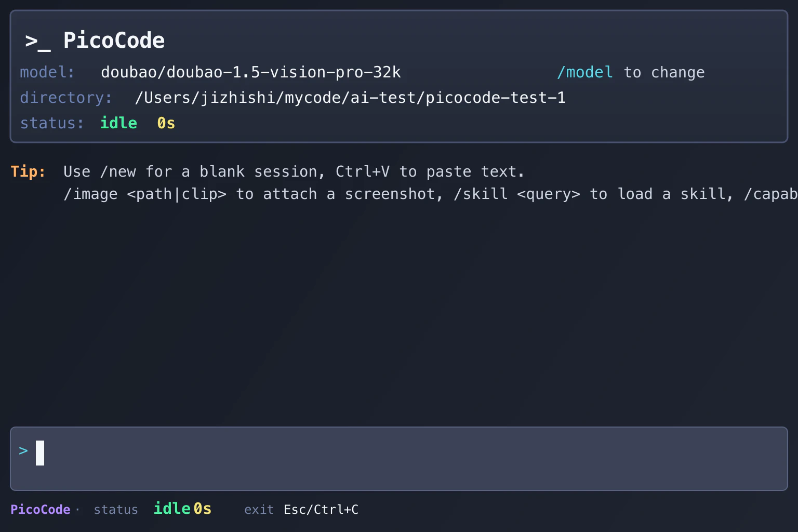Click the /image command in the tip
The image size is (798, 532).
90,194
